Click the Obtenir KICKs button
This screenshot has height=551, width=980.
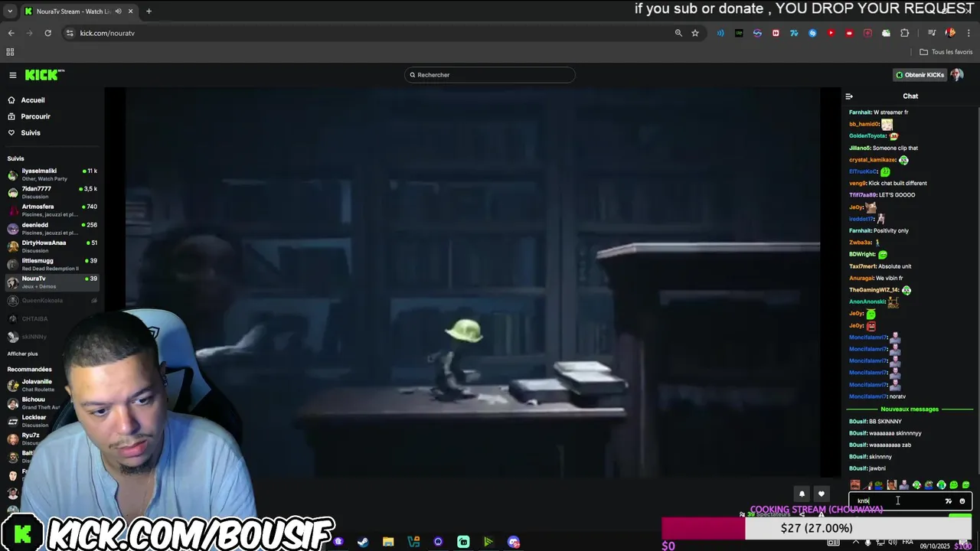[920, 75]
